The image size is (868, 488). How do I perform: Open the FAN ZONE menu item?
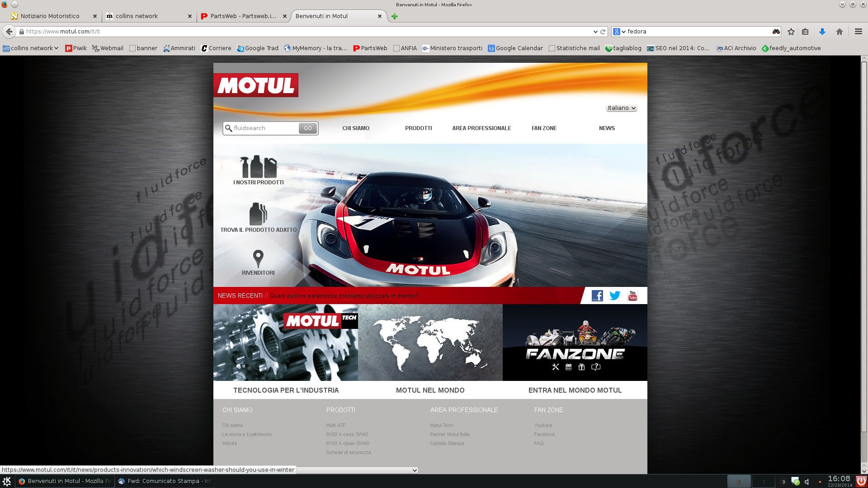click(x=544, y=128)
